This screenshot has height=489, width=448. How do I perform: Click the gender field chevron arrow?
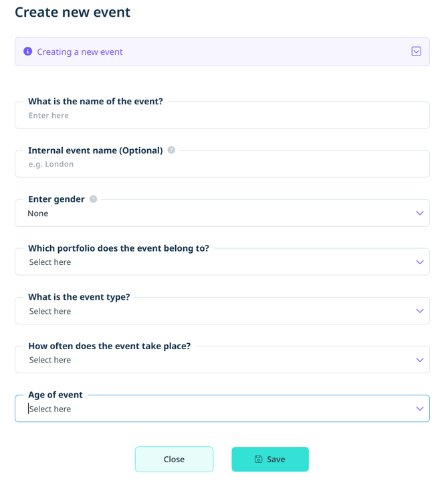[420, 213]
